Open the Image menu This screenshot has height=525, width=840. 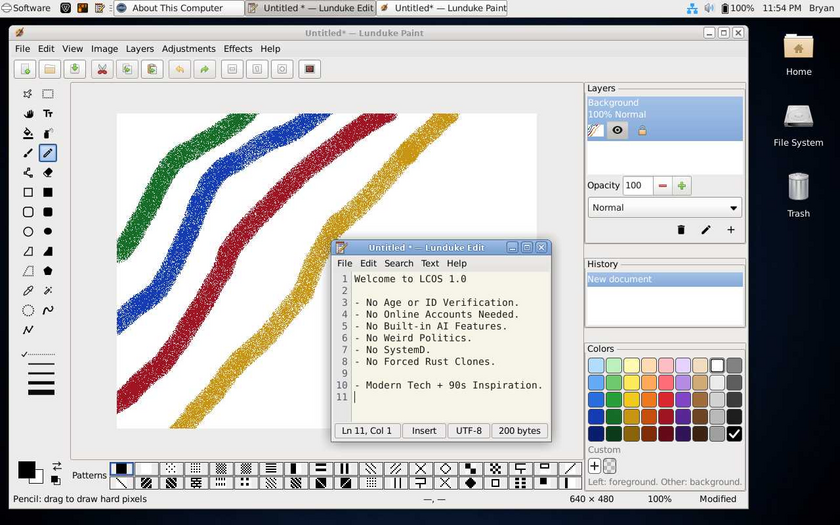[104, 49]
